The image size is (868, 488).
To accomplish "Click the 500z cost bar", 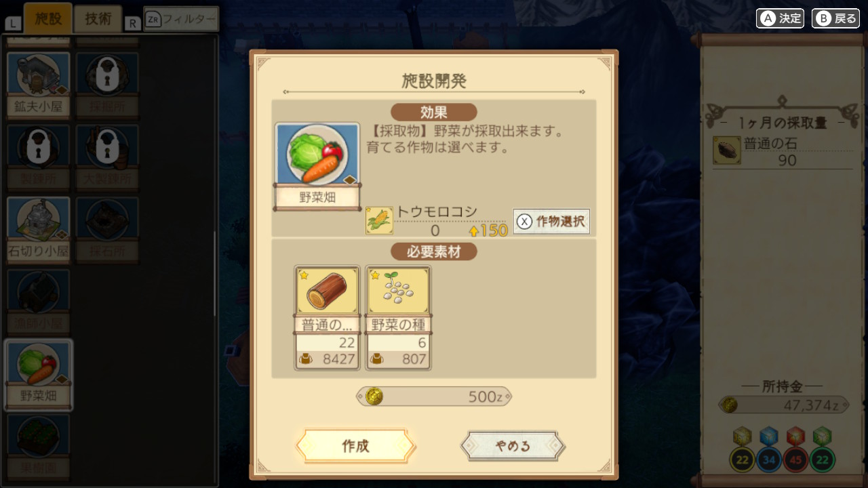I will (434, 396).
